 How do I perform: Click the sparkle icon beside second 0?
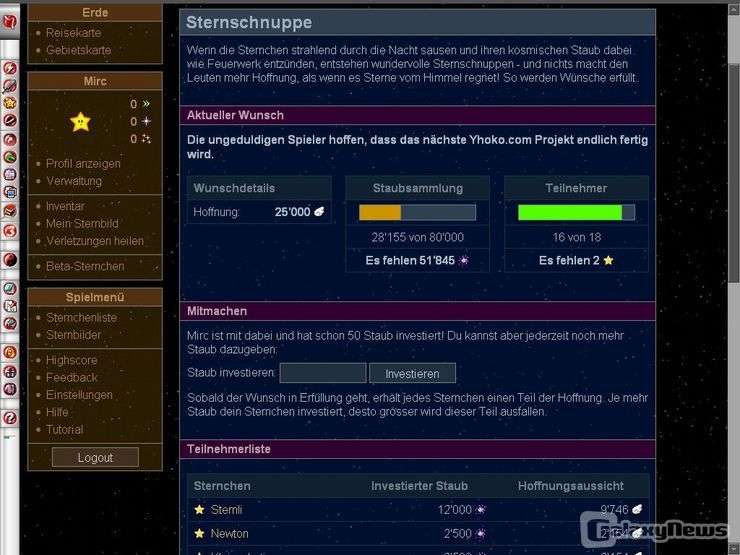coord(147,121)
